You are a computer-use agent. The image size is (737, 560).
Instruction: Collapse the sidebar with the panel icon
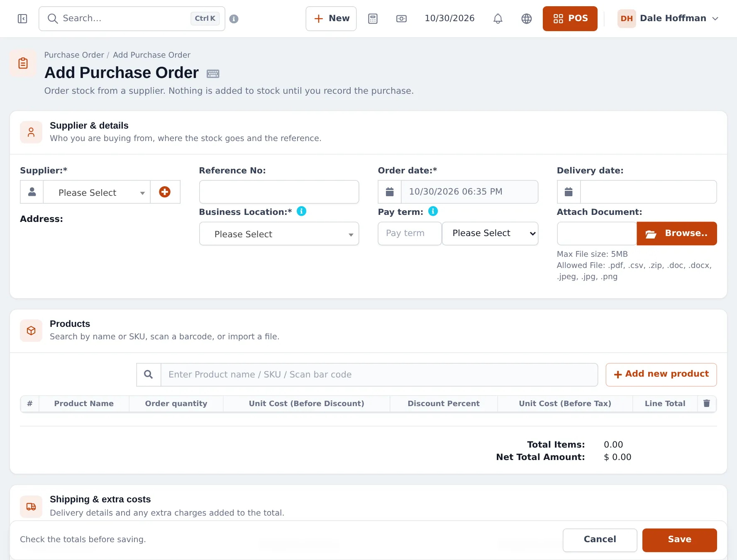point(22,19)
